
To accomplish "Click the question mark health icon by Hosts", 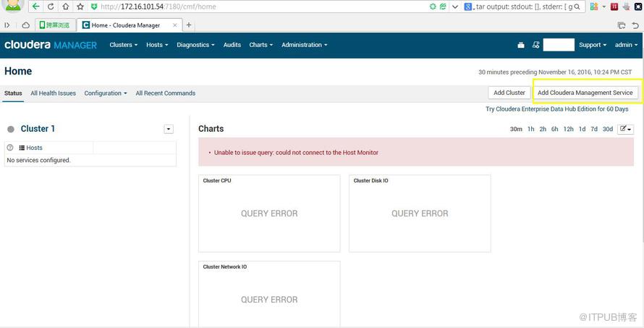I will click(10, 148).
